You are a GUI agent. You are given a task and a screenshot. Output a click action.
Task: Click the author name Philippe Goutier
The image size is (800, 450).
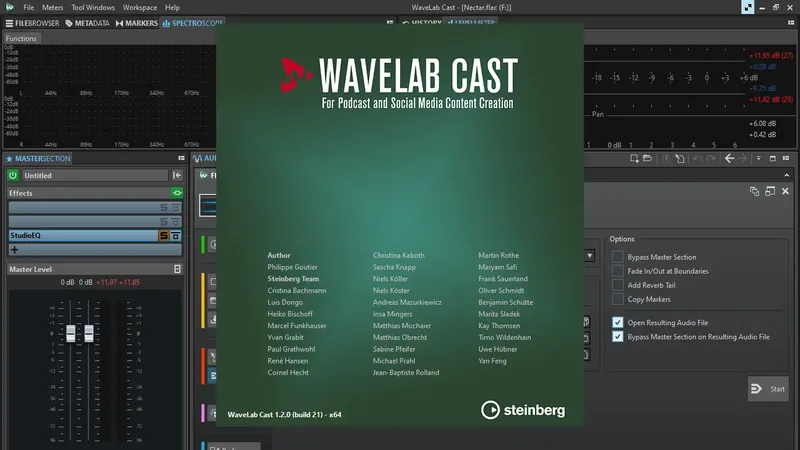click(x=292, y=267)
